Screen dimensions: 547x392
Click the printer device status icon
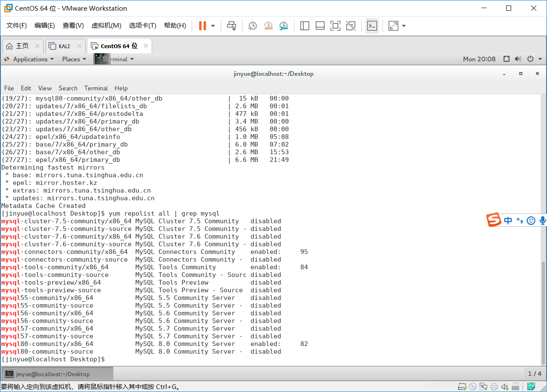pyautogui.click(x=494, y=386)
